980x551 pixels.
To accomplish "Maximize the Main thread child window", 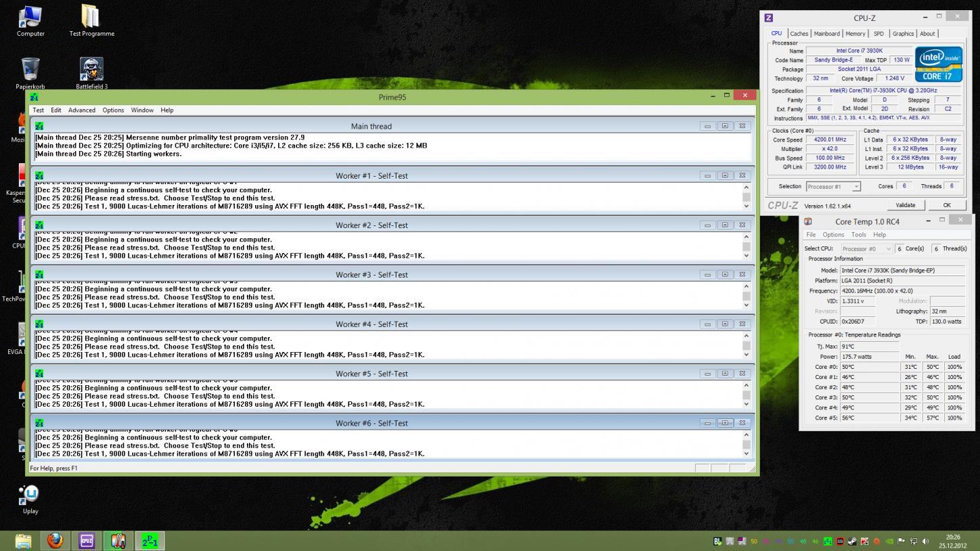I will (x=725, y=126).
